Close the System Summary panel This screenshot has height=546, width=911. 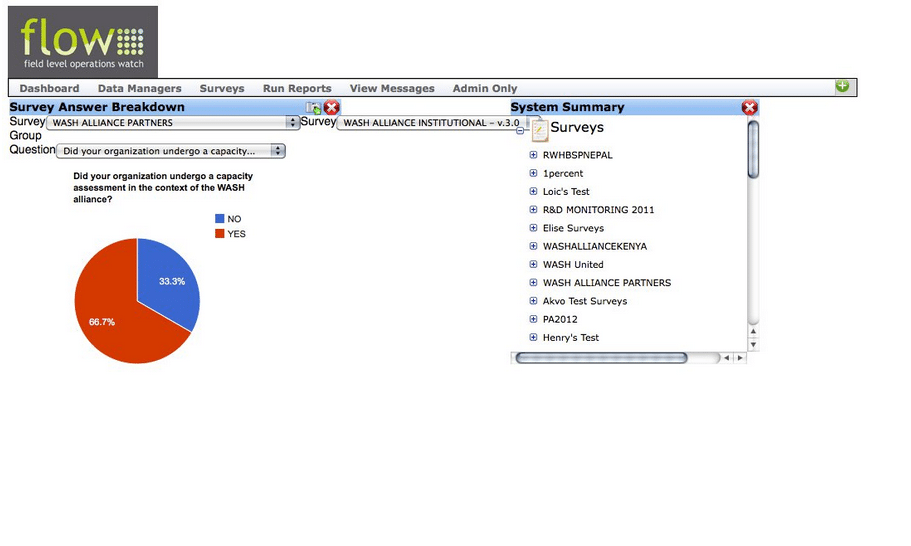pyautogui.click(x=749, y=107)
